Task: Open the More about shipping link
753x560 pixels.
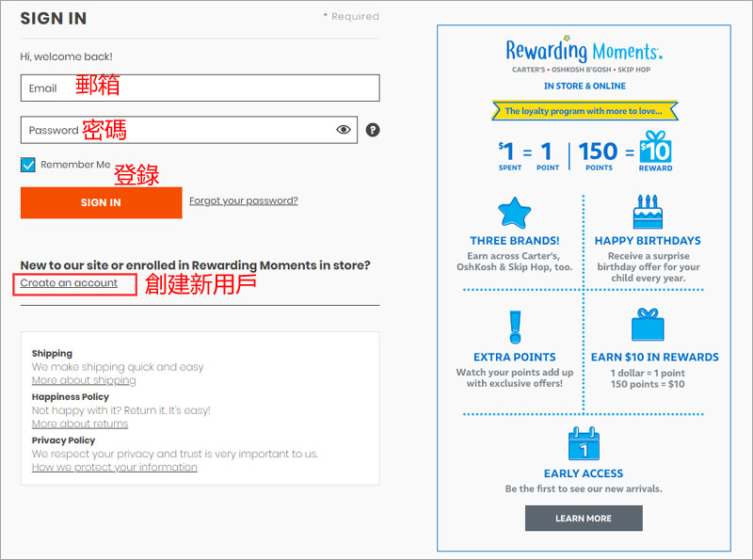Action: [x=84, y=380]
